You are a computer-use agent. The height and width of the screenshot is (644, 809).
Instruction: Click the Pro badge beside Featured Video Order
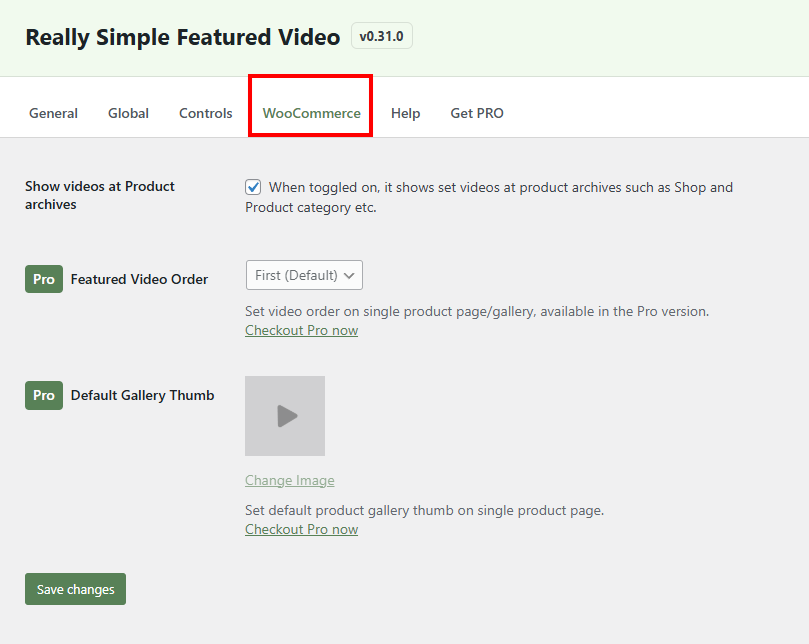click(43, 279)
